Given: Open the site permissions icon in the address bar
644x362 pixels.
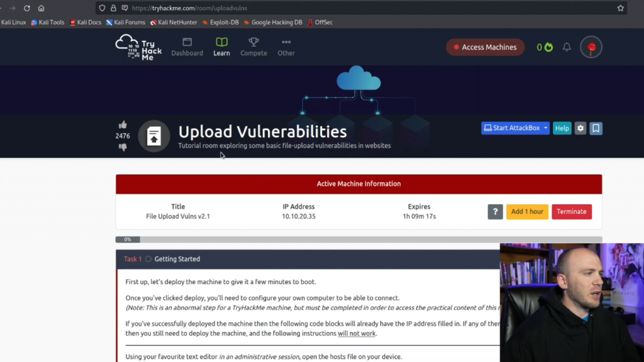Looking at the screenshot, I should click(125, 8).
